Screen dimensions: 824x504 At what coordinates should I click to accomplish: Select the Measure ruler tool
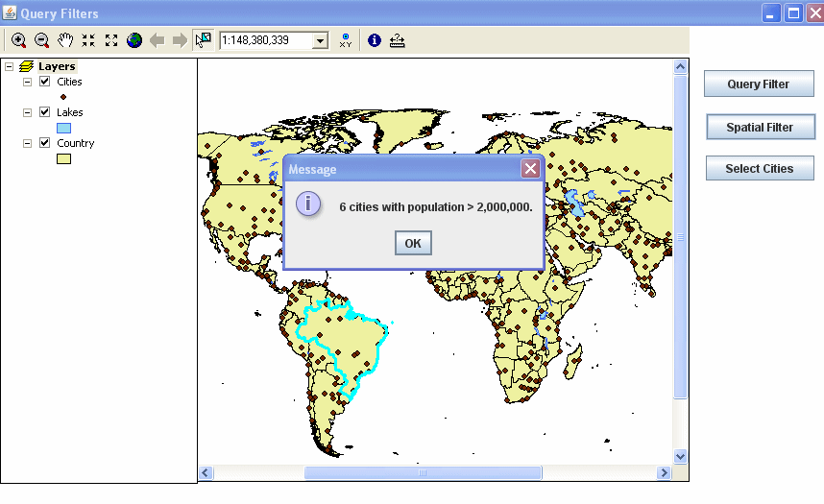(x=398, y=40)
